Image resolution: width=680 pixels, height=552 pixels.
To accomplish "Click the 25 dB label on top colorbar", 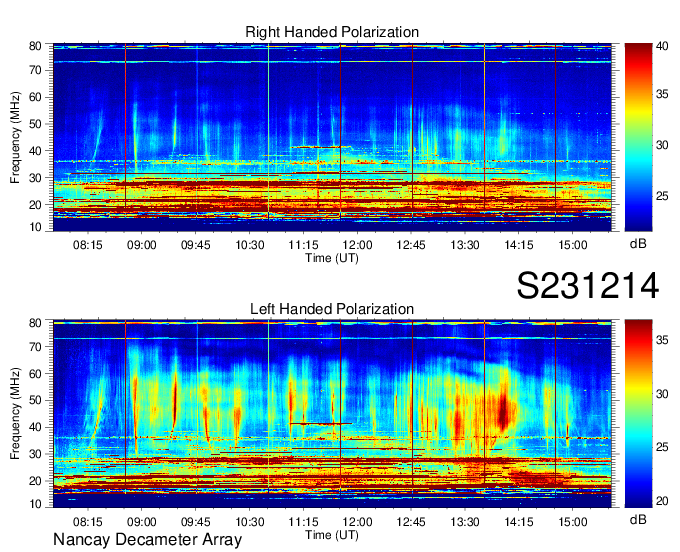I will [662, 196].
